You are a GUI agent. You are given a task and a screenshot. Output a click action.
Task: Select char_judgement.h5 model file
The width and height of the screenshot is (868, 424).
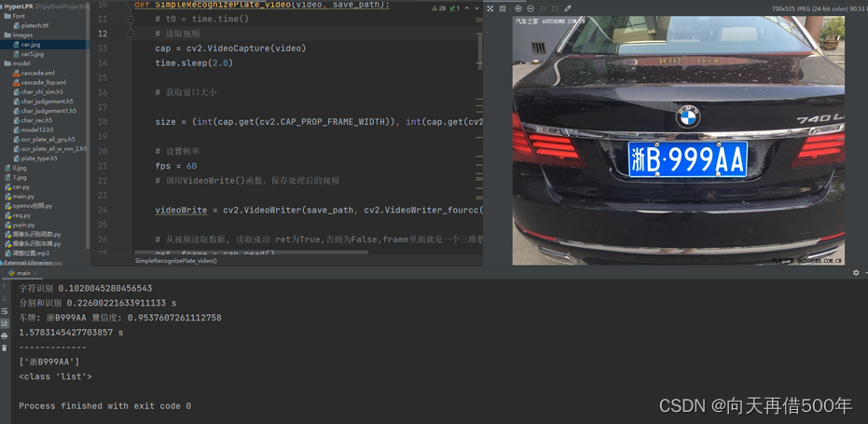43,102
